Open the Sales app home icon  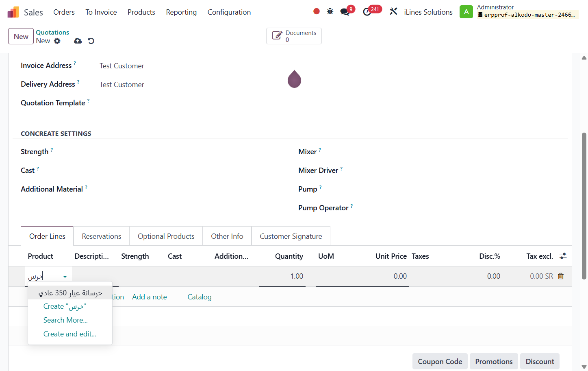pos(13,12)
